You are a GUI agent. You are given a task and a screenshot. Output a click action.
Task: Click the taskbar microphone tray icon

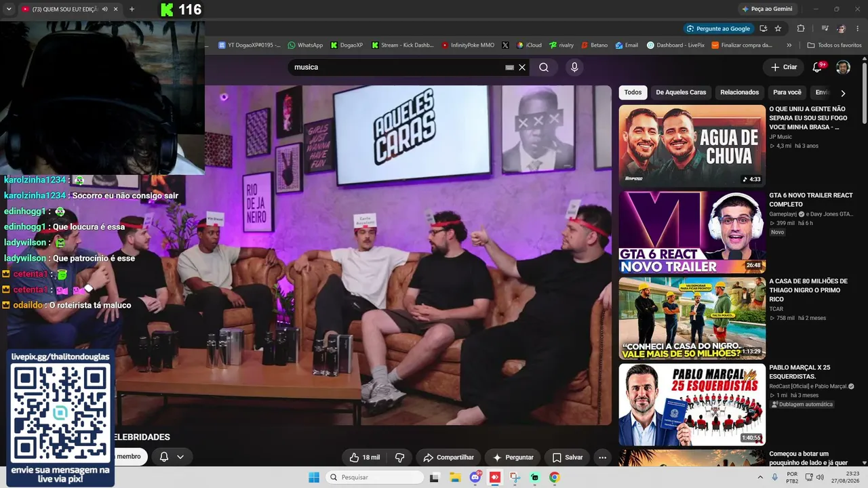click(774, 477)
